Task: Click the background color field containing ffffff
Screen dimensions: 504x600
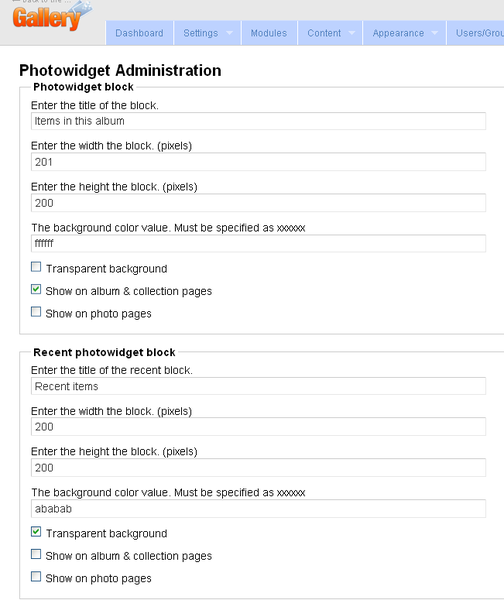Action: tap(258, 243)
